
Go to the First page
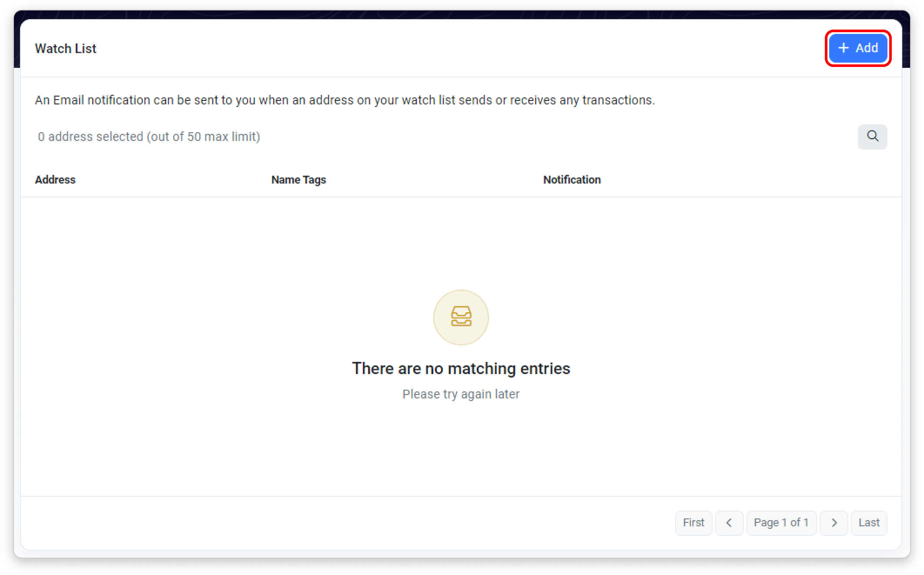pos(693,522)
